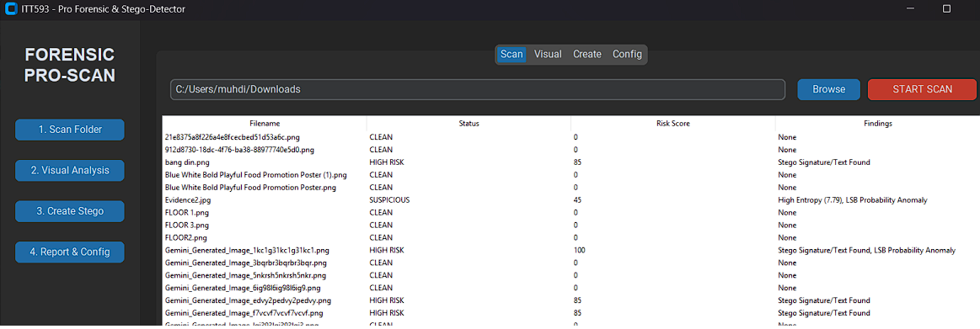980x329 pixels.
Task: Open 4. Report & Config in sidebar
Action: 70,252
